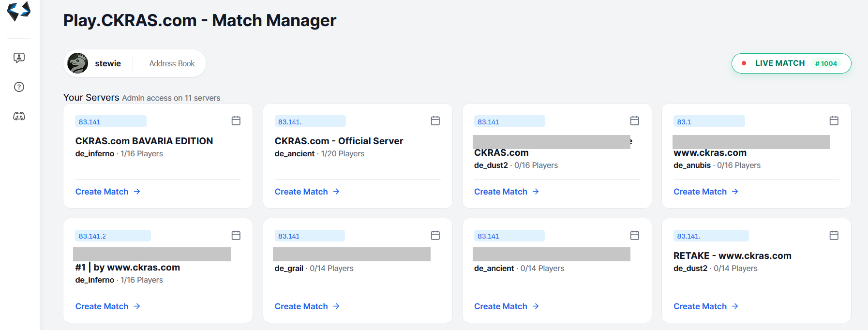
Task: Open the Discord icon in the sidebar
Action: pos(19,116)
